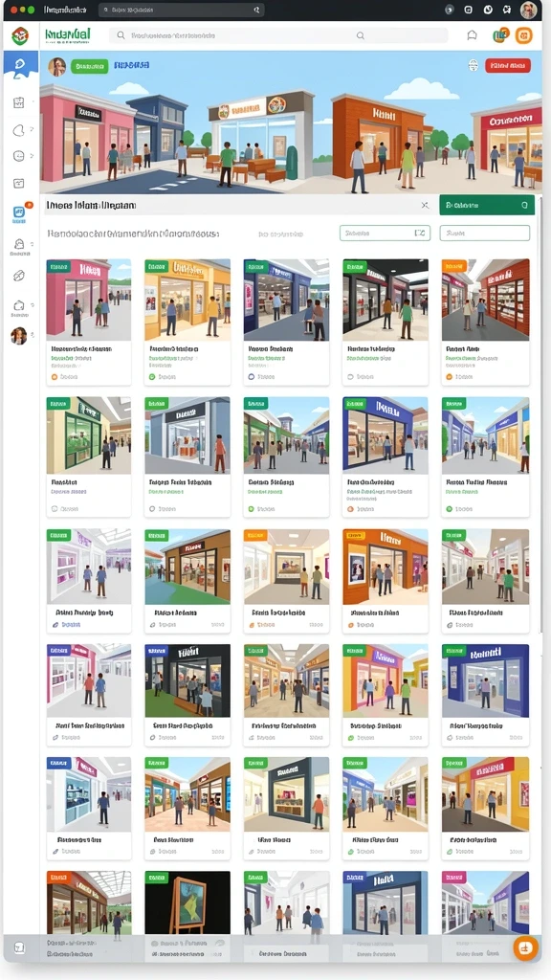Screen dimensions: 551x980
Task: Click the blue highlighted sidebar icon at top
Action: [x=21, y=64]
